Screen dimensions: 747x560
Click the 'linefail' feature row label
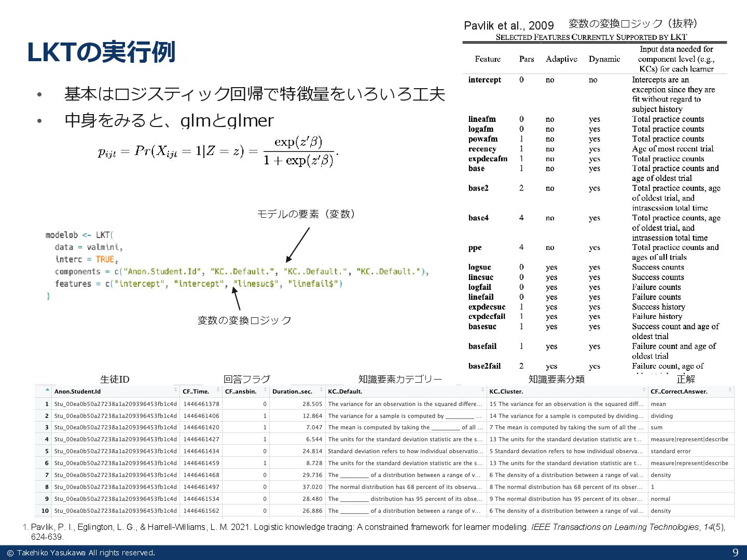coord(481,297)
